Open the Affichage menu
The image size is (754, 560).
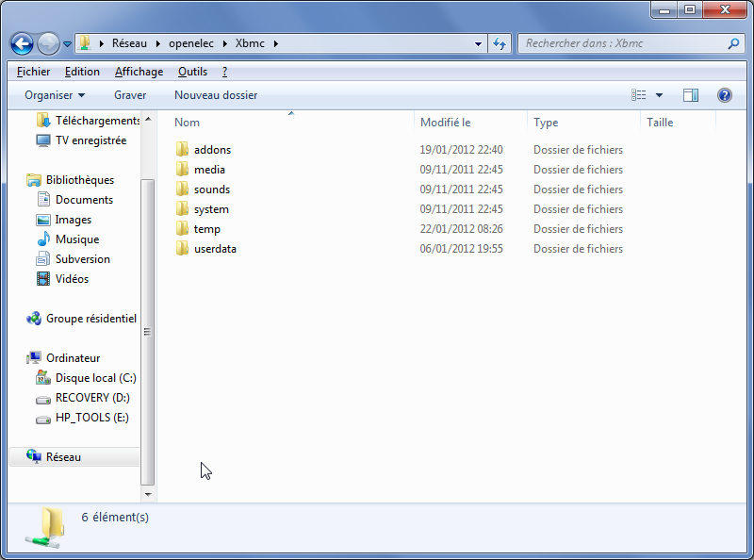coord(139,72)
